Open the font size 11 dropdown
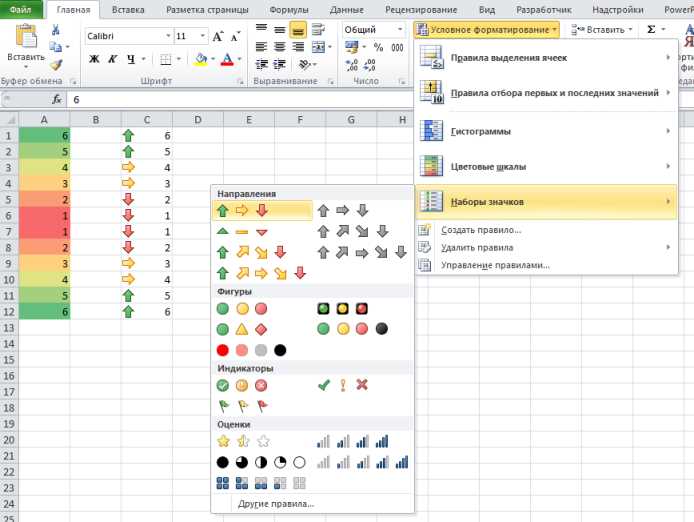 point(202,36)
